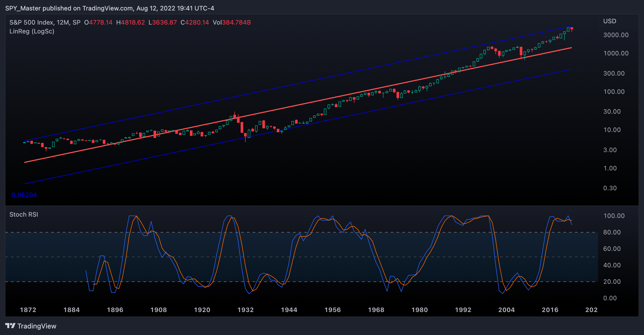Click the TradingView logo icon
The image size is (644, 335).
10,326
